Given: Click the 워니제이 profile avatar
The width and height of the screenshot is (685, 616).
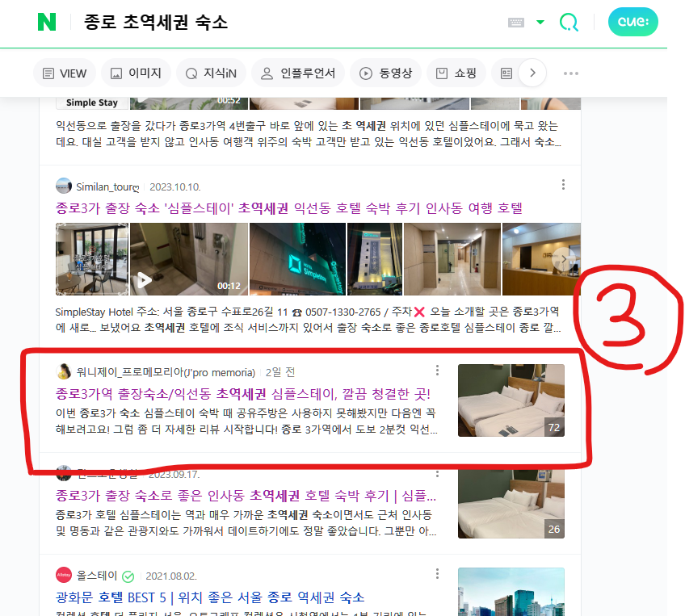Looking at the screenshot, I should [x=64, y=371].
